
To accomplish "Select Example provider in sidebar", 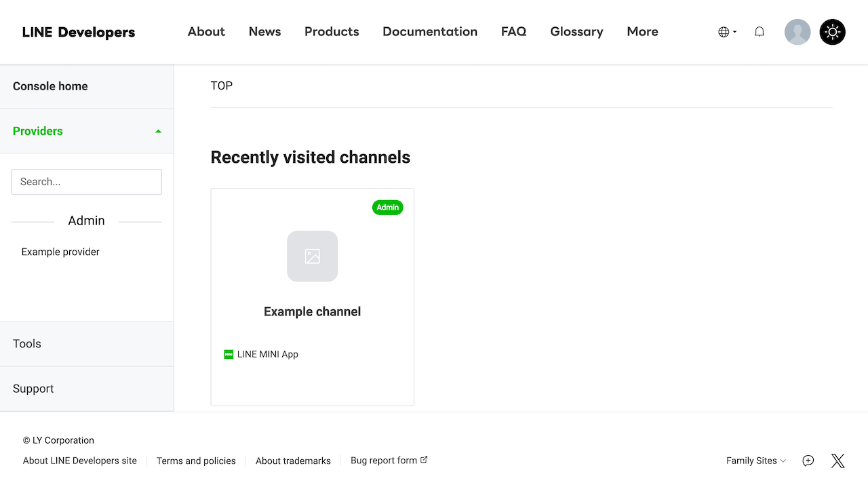I will [60, 252].
